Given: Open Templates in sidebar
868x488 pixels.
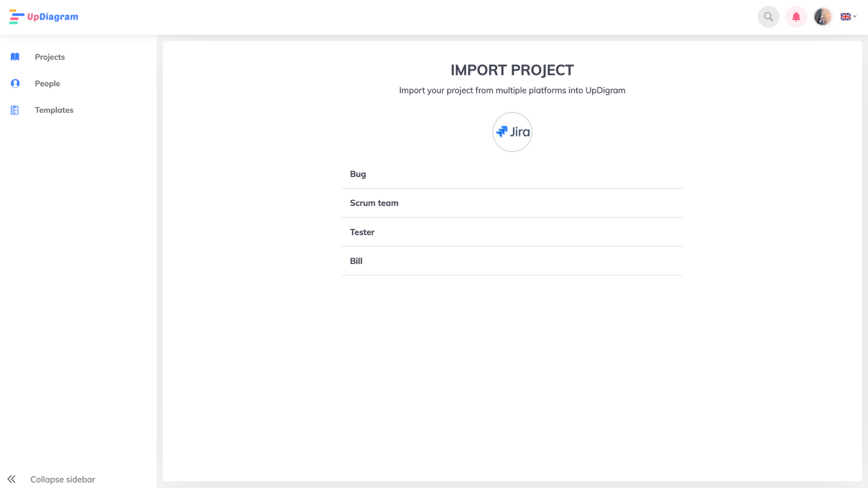Looking at the screenshot, I should click(54, 110).
